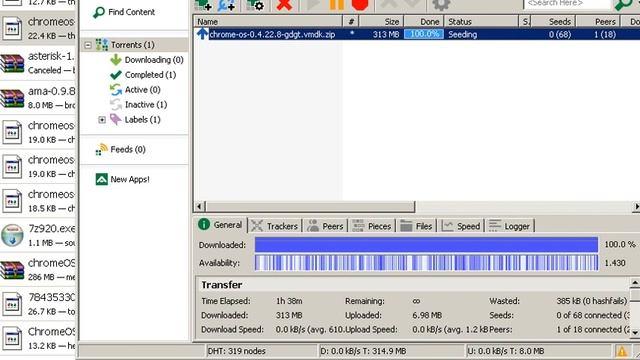
Task: Remove the torrent with the red X icon
Action: click(x=284, y=5)
